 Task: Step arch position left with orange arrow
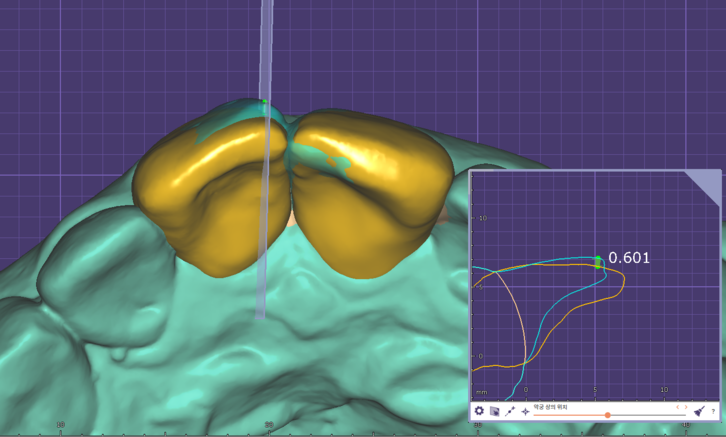click(677, 407)
